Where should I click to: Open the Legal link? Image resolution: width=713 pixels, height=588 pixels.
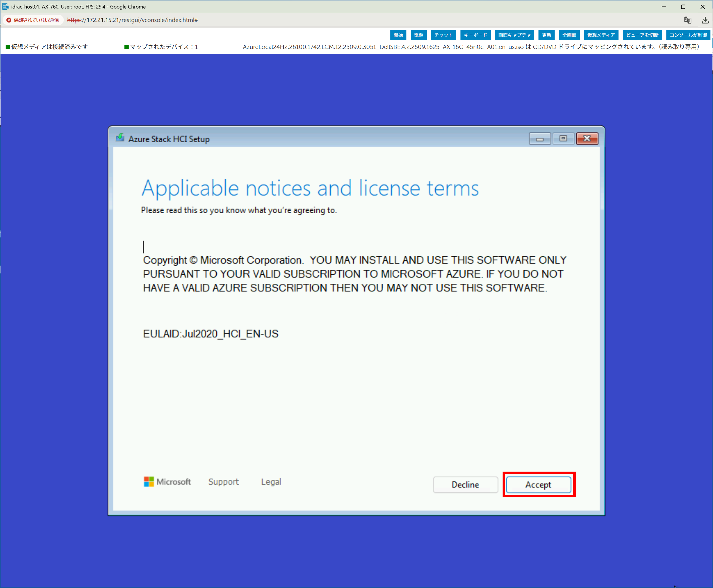point(271,482)
